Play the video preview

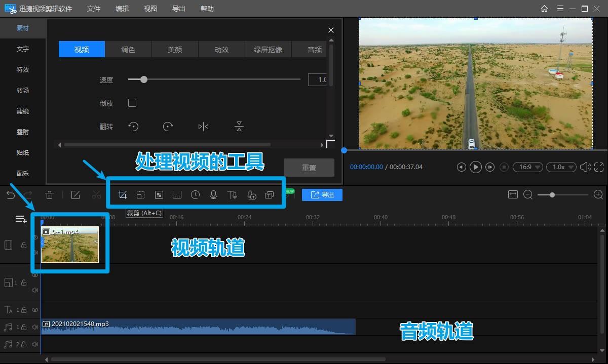point(475,167)
